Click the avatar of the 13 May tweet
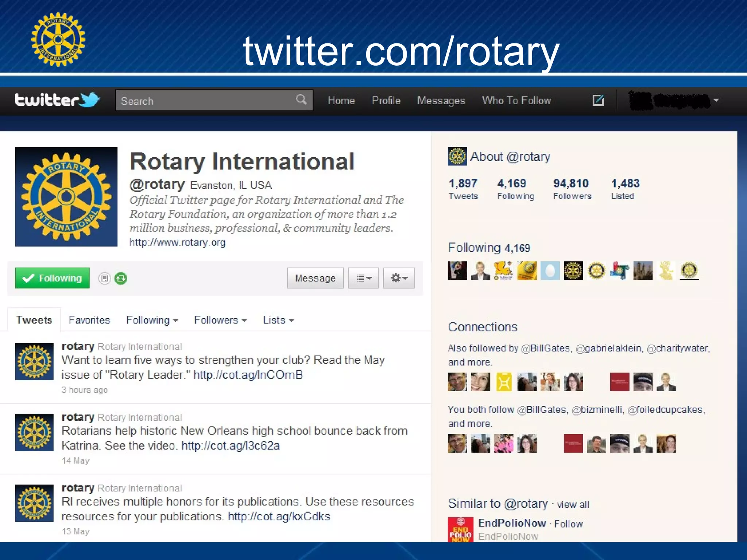 click(x=34, y=503)
